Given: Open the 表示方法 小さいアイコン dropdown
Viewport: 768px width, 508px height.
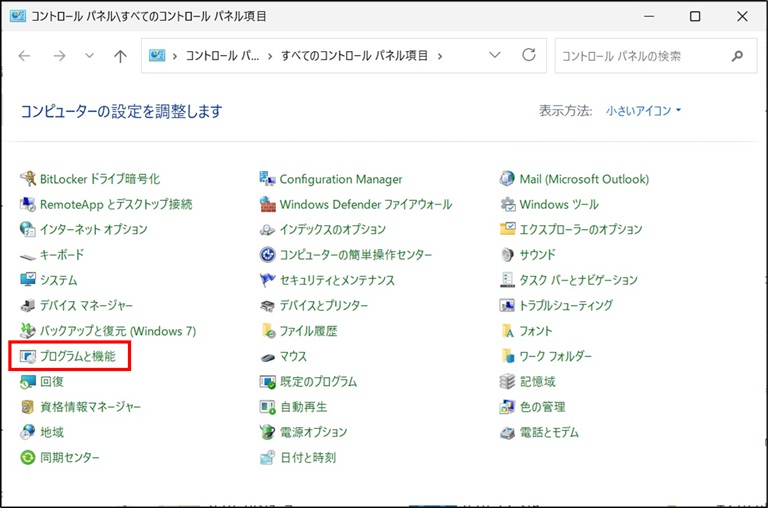Looking at the screenshot, I should point(643,111).
